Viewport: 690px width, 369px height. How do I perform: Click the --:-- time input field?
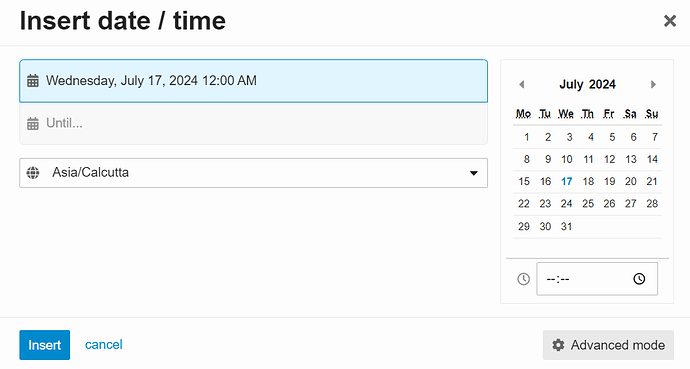[597, 279]
